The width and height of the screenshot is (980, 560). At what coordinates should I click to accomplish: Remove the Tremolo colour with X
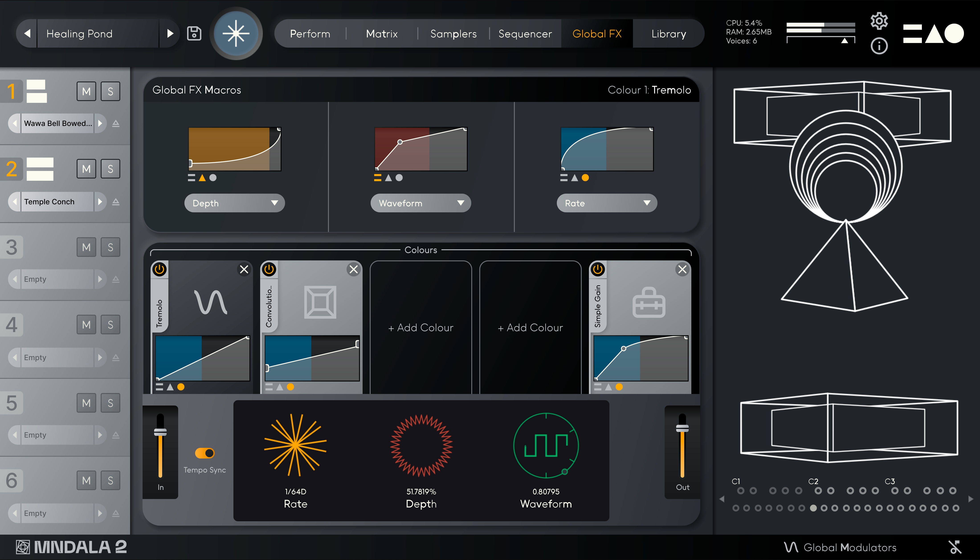tap(244, 269)
